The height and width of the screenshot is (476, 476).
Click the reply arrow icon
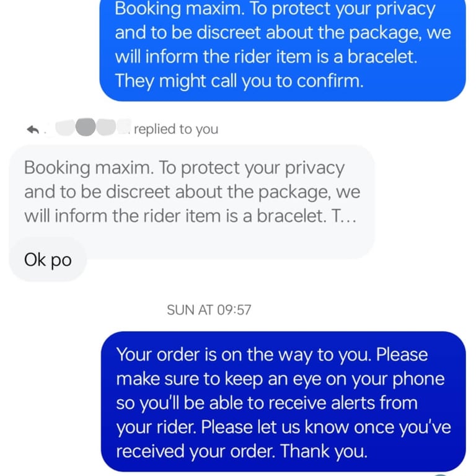click(x=33, y=129)
